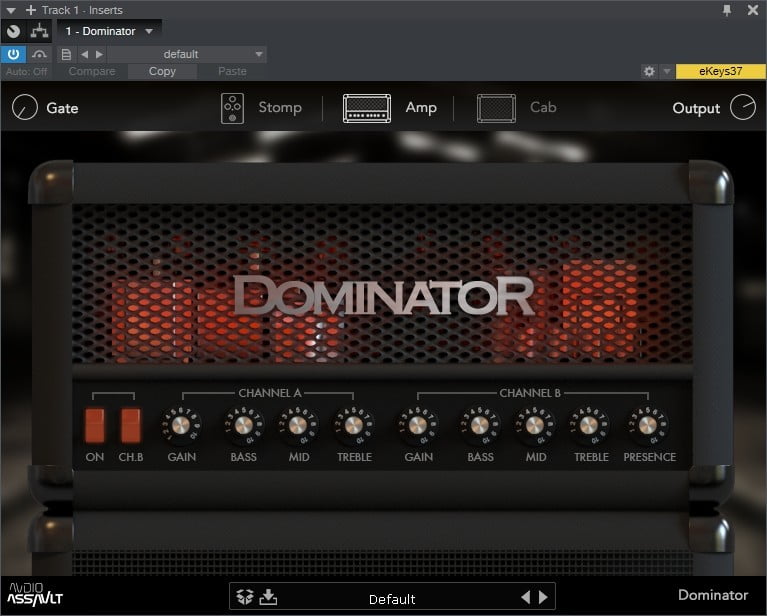Click the Output knob
This screenshot has height=616, width=767.
[x=743, y=107]
